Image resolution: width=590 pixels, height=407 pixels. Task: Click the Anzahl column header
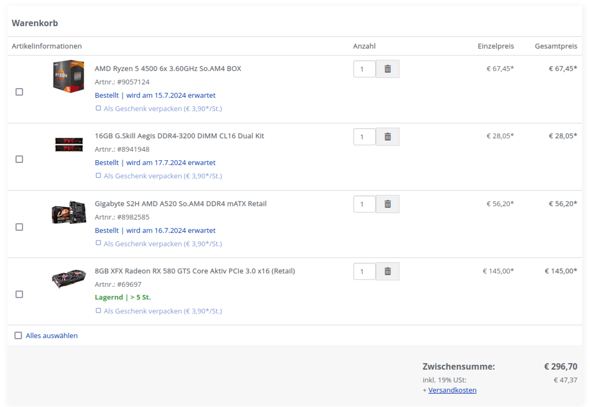tap(364, 46)
